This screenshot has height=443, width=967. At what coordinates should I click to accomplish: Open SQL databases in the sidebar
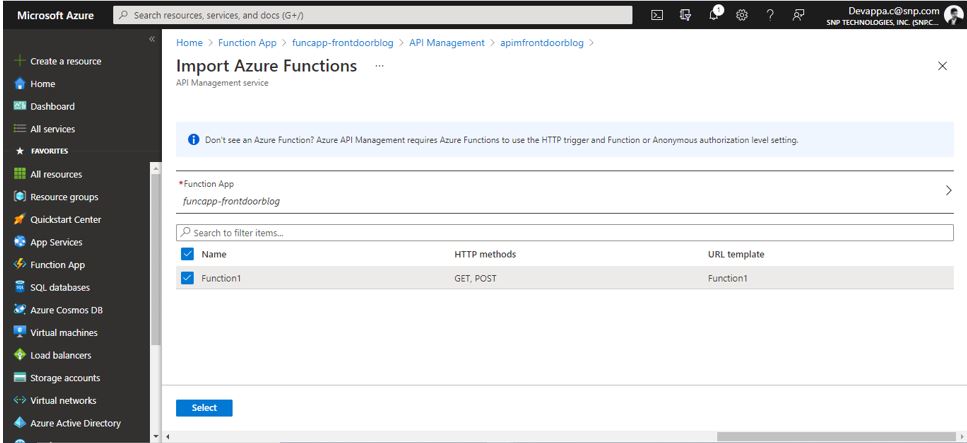[x=60, y=288]
